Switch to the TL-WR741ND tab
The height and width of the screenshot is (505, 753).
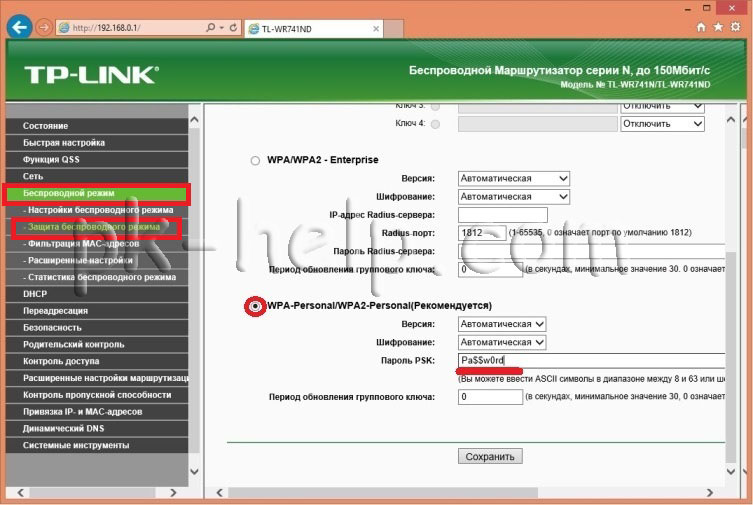point(314,29)
